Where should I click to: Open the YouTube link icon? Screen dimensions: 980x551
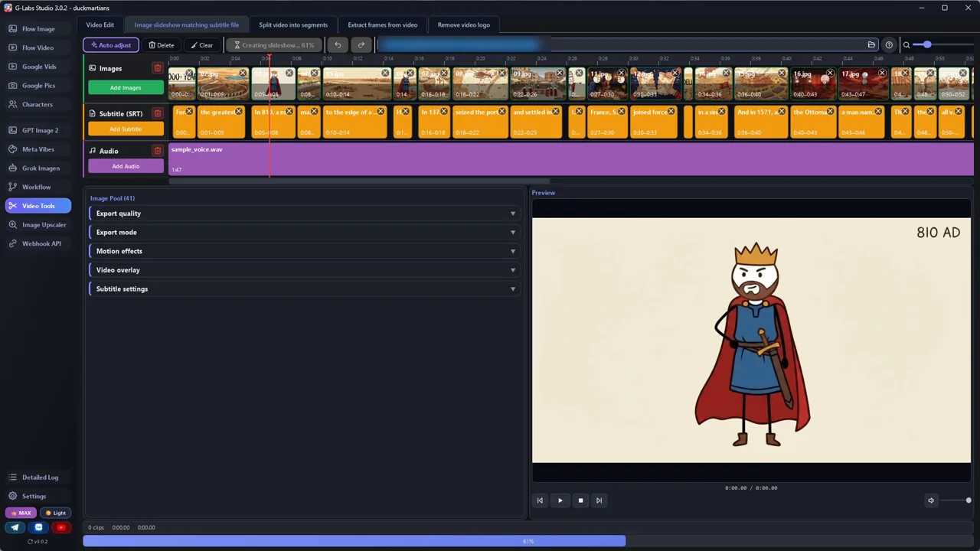61,527
